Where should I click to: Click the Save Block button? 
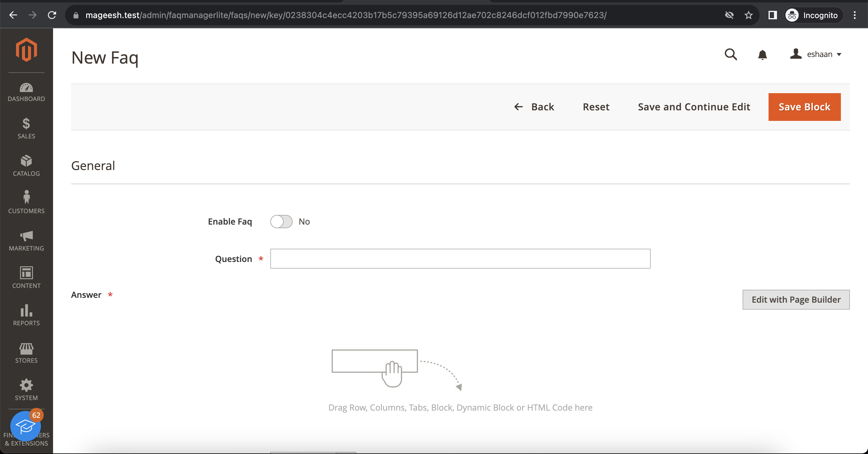tap(804, 107)
